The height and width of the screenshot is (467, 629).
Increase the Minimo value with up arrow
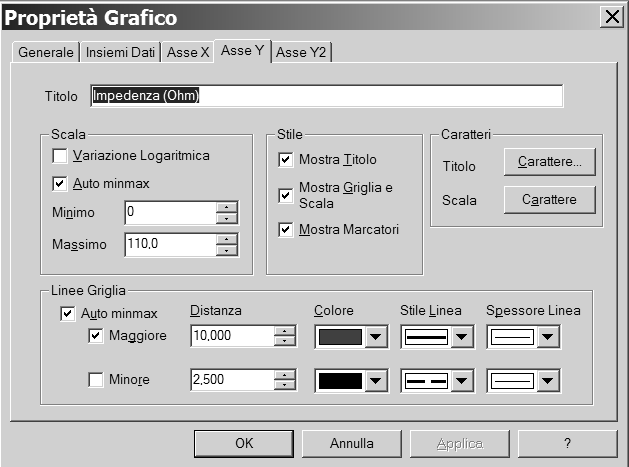pyautogui.click(x=227, y=207)
